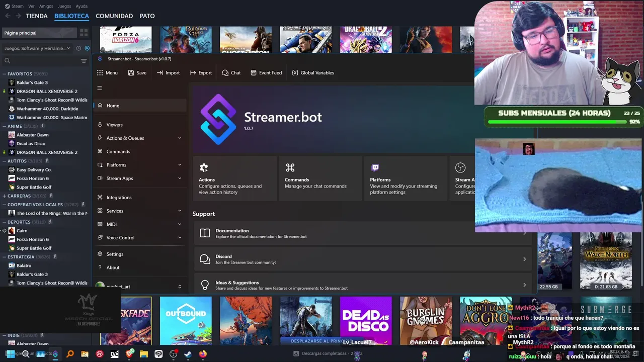
Task: Click the Save floppy disk icon
Action: point(131,73)
